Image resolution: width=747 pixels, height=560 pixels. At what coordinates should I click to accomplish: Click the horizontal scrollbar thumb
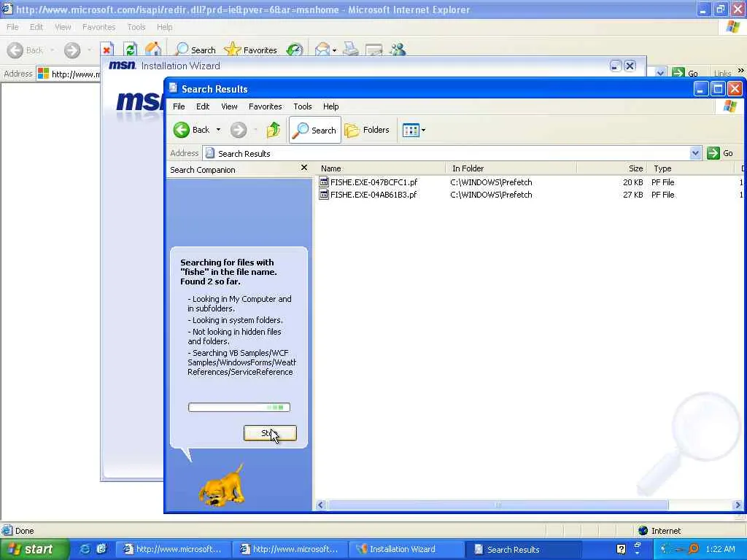point(498,505)
